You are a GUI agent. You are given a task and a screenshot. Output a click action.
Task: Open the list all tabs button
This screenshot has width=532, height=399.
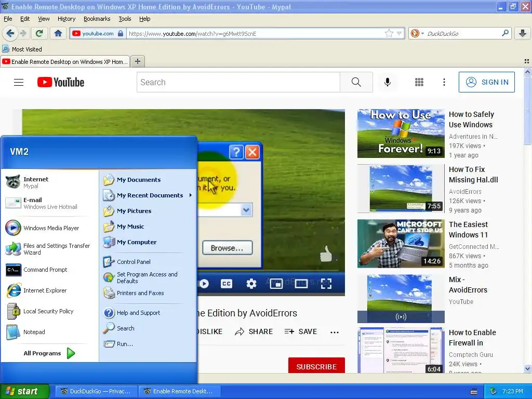pos(527,61)
